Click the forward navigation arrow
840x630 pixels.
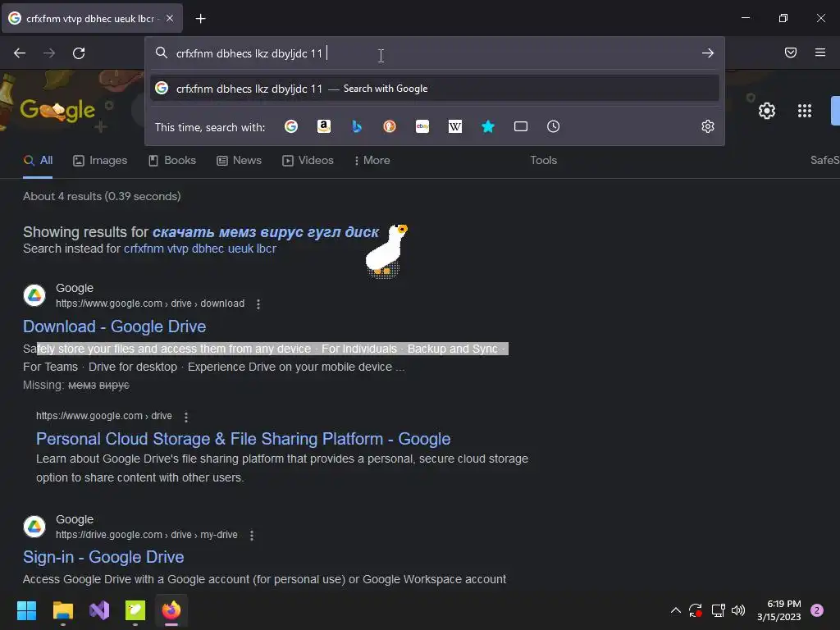[49, 53]
